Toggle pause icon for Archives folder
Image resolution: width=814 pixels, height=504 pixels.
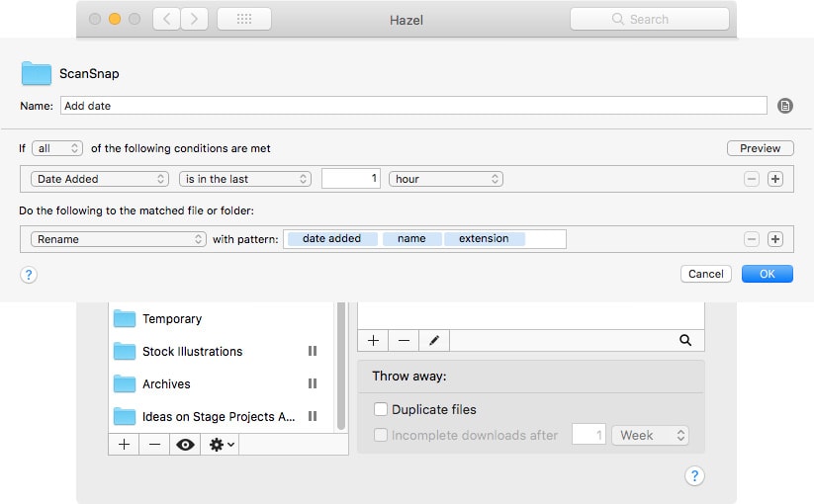[313, 383]
